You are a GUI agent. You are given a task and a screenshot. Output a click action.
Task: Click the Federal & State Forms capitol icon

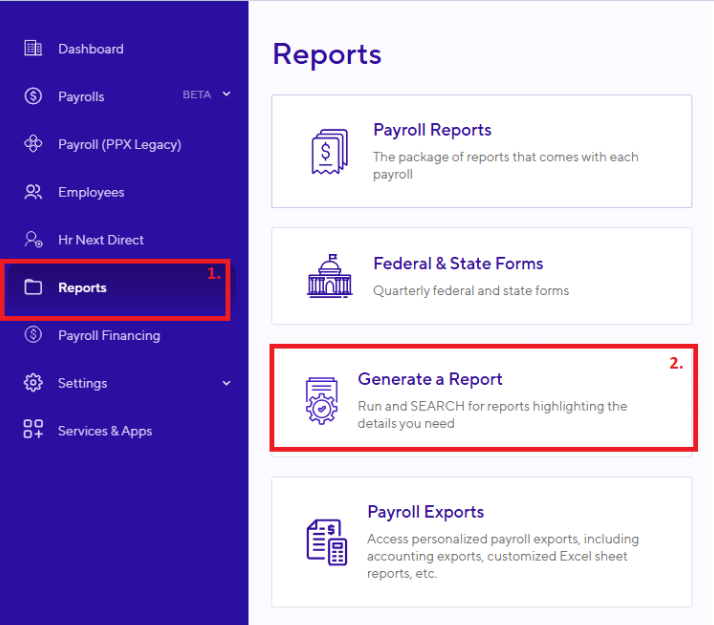330,276
